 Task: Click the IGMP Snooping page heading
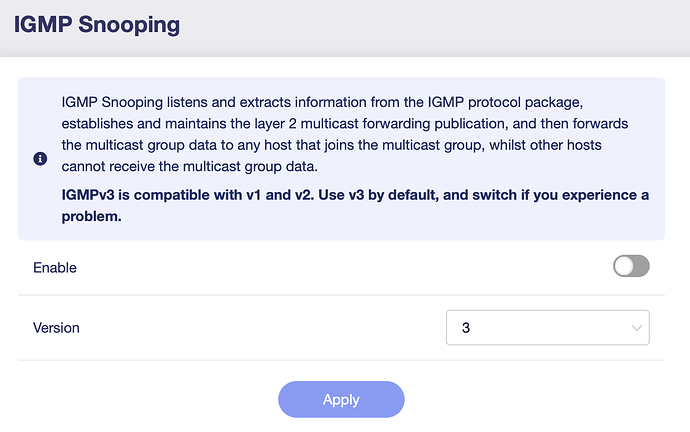(97, 23)
